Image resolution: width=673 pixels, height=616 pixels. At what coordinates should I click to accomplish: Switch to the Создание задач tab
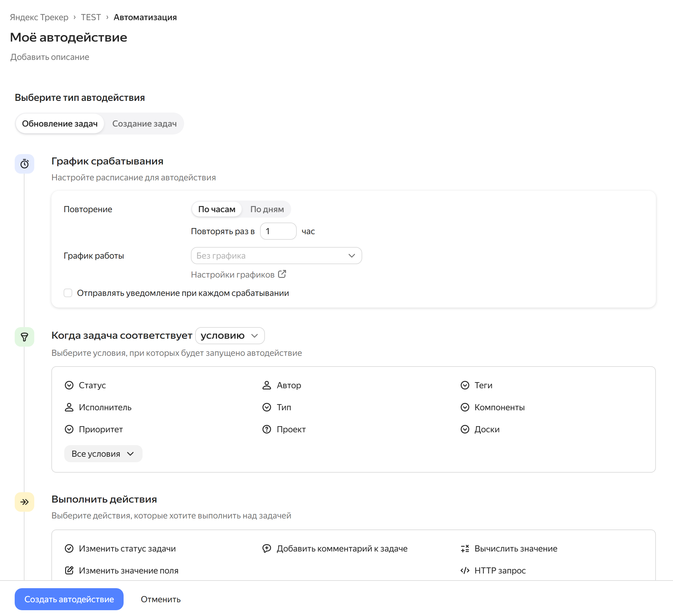tap(144, 124)
